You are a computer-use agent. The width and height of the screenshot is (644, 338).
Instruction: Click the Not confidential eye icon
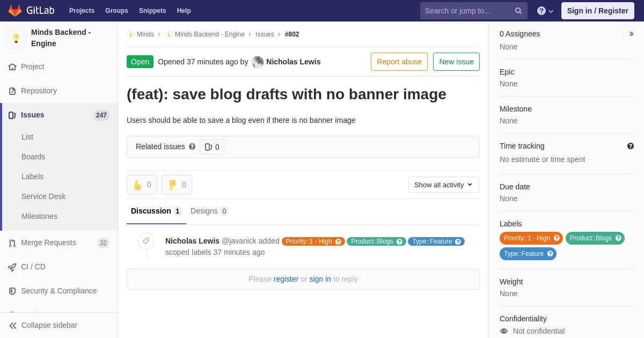click(504, 331)
